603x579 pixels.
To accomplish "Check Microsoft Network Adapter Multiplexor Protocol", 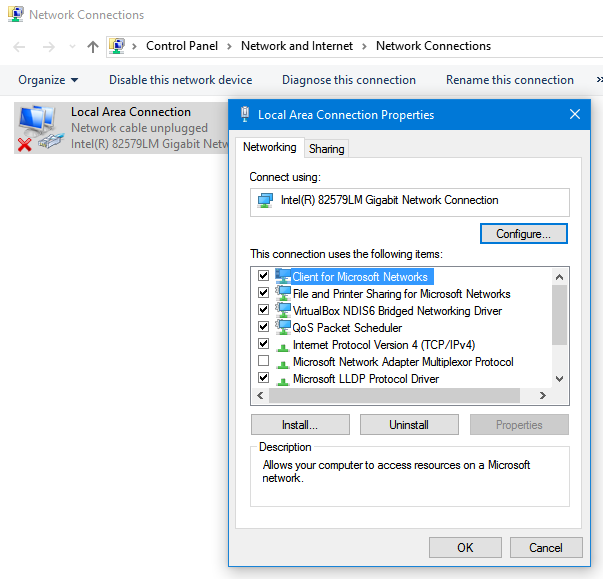I will coord(263,361).
